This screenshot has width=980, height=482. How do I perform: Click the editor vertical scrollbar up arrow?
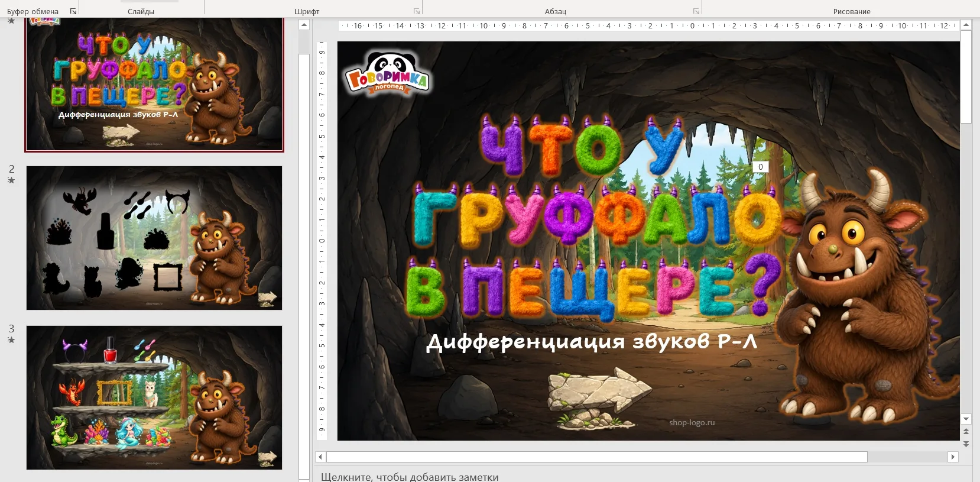pyautogui.click(x=966, y=25)
